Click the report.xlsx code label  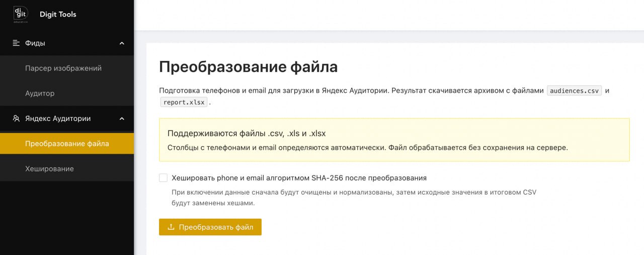coord(183,102)
